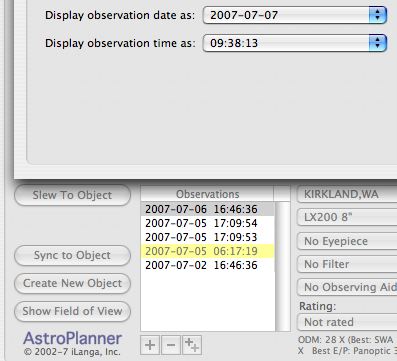The image size is (397, 361).
Task: Choose from the No Eyepiece popup
Action: [x=347, y=241]
